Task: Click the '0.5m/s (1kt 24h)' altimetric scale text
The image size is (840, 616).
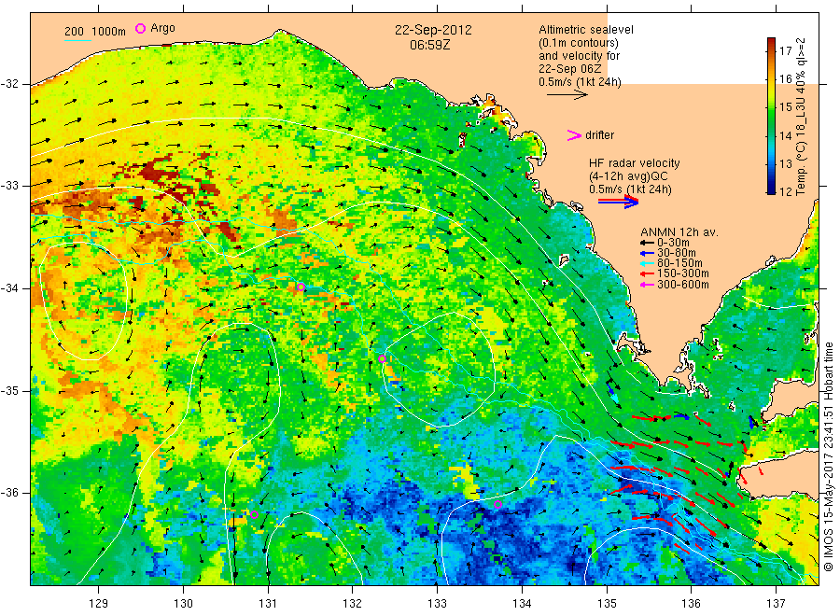Action: [x=580, y=82]
